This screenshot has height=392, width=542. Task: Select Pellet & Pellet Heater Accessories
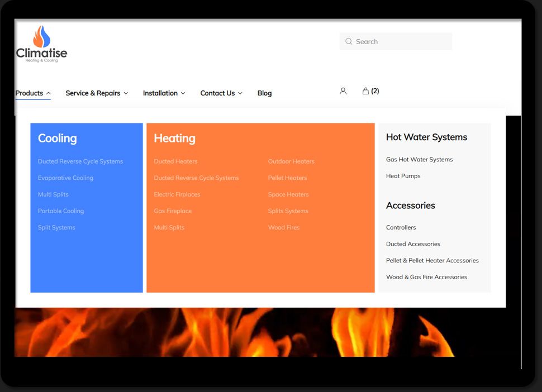[x=432, y=261]
